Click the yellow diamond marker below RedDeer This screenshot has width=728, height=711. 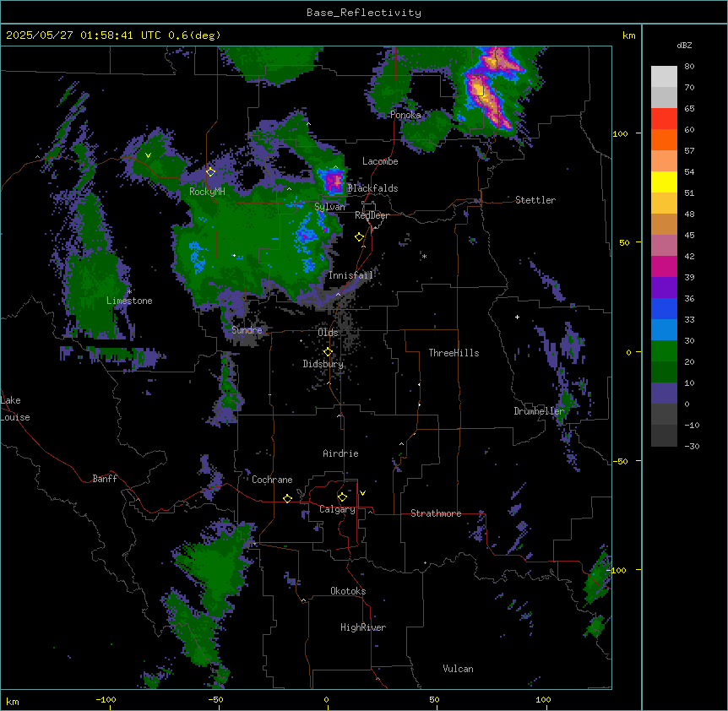(x=360, y=237)
